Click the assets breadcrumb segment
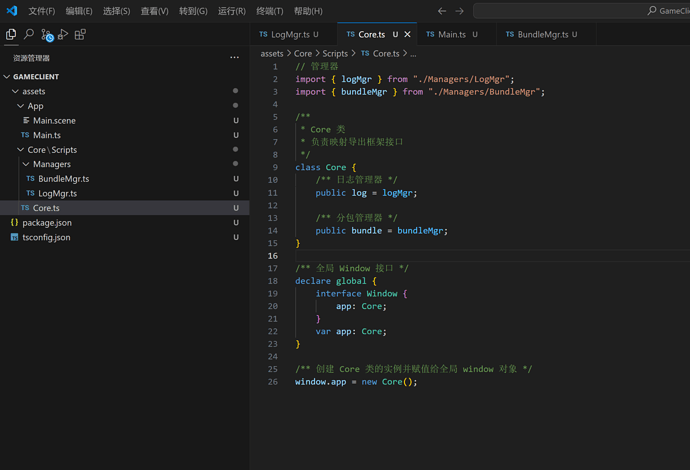This screenshot has height=470, width=690. pos(272,53)
